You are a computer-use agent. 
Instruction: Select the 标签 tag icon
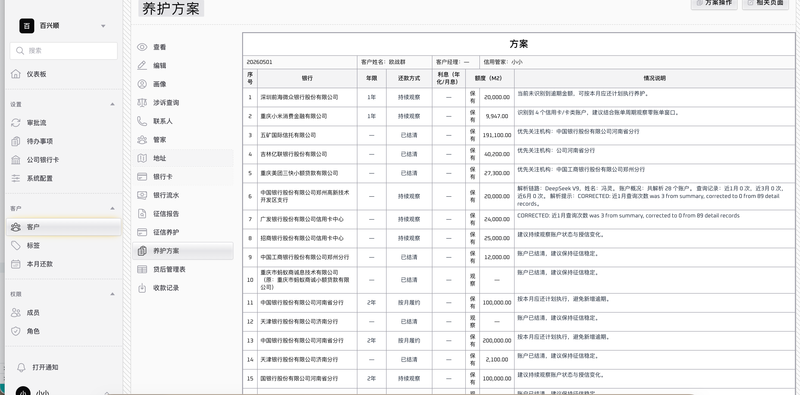16,245
